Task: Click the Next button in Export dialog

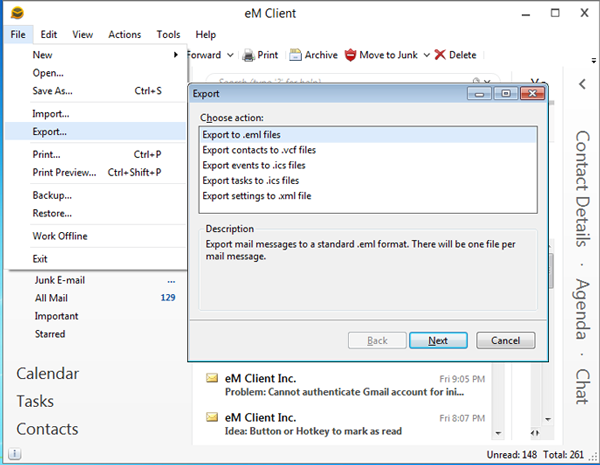Action: click(x=438, y=340)
